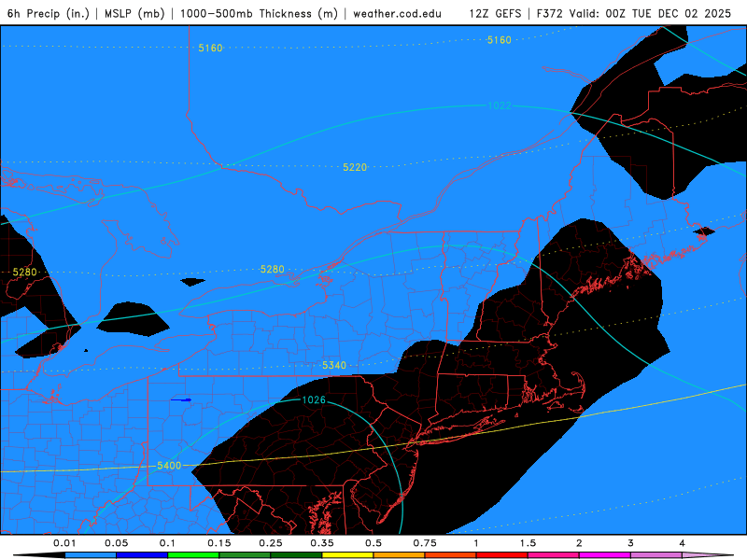Screen dimensions: 747x560
Task: Click the 1.5 legend value
Action: [528, 543]
